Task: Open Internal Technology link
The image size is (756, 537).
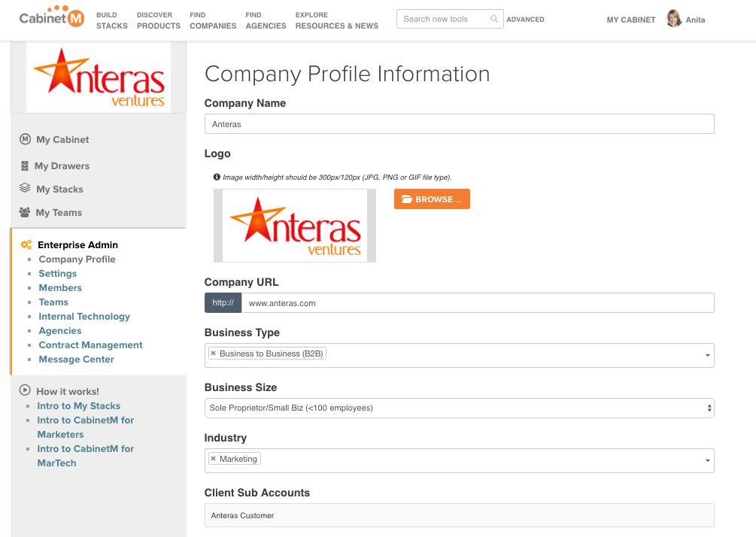Action: (84, 317)
